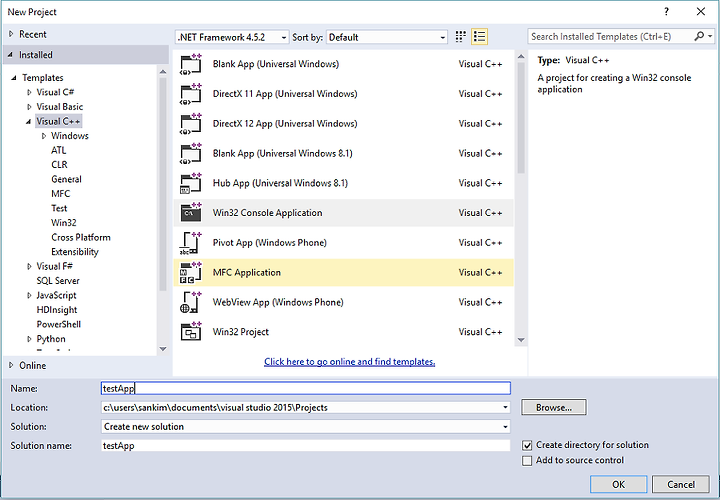720x500 pixels.
Task: Click the DirectX 11 App template icon
Action: (191, 94)
